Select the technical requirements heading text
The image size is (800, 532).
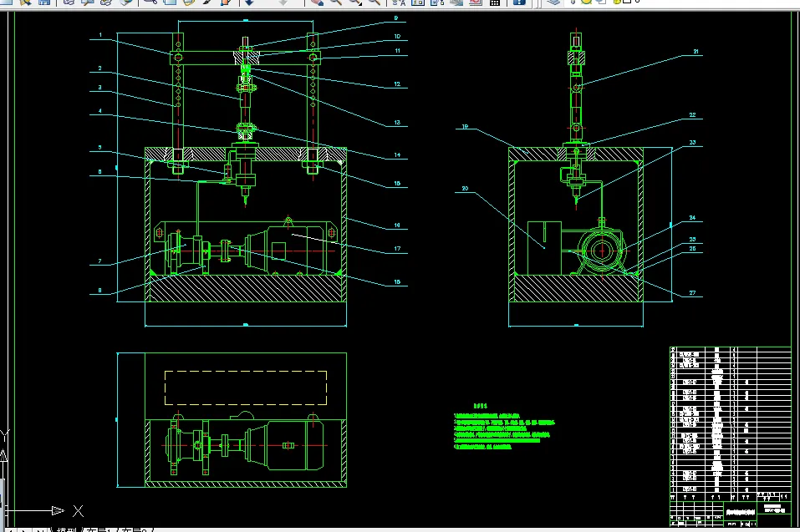(480, 406)
